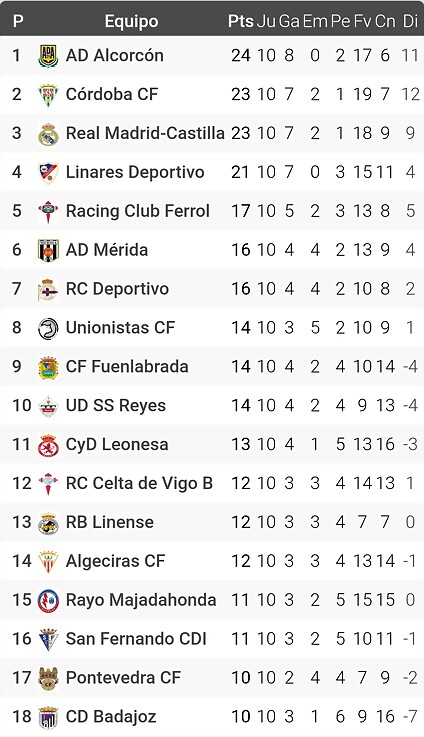
Task: Select the San Fernando CDI team name
Action: [136, 639]
